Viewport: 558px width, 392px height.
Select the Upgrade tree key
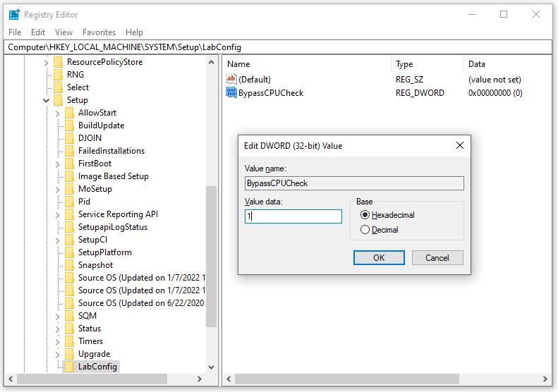tap(94, 354)
